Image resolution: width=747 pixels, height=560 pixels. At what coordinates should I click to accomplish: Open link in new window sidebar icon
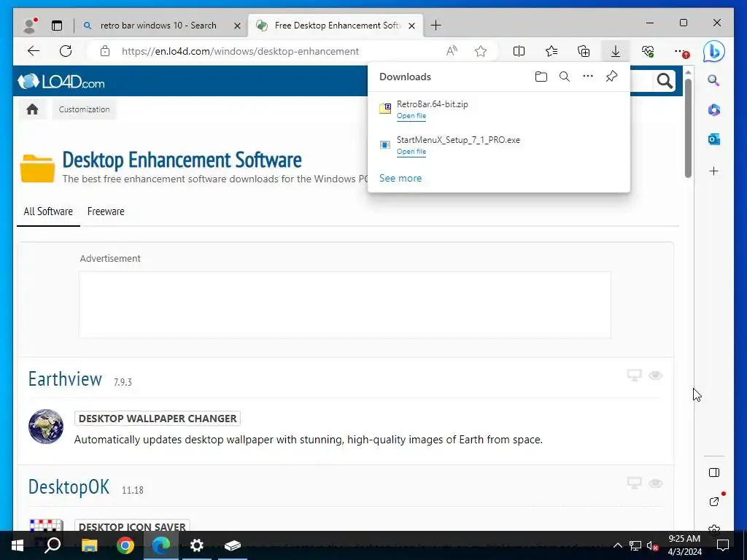tap(713, 502)
